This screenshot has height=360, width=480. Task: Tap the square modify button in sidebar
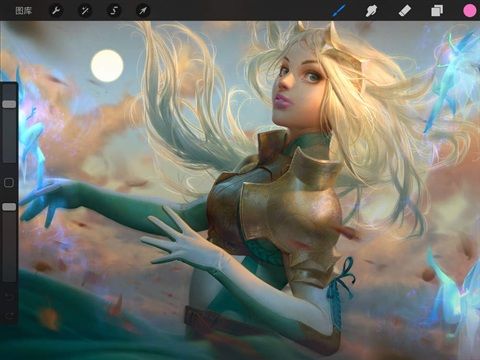9,182
